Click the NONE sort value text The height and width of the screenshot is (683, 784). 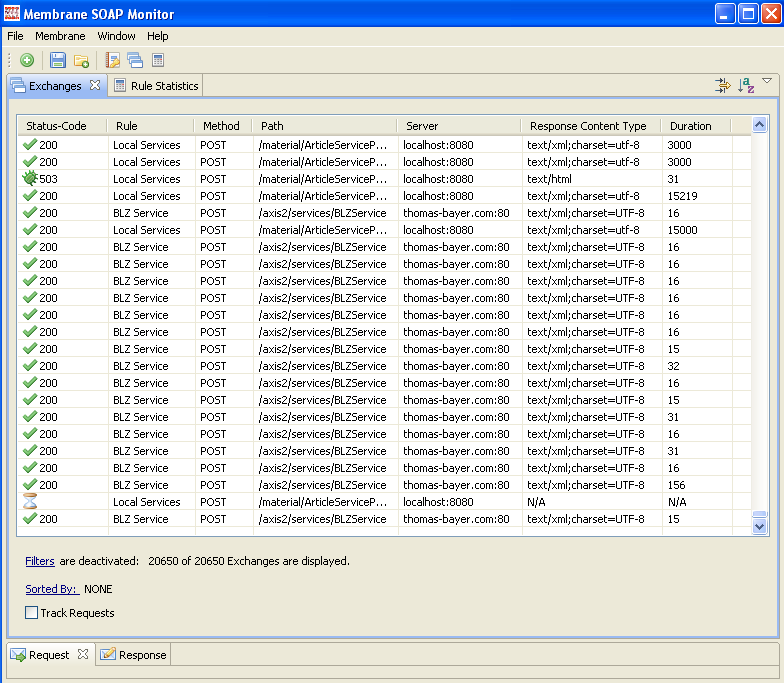point(98,589)
